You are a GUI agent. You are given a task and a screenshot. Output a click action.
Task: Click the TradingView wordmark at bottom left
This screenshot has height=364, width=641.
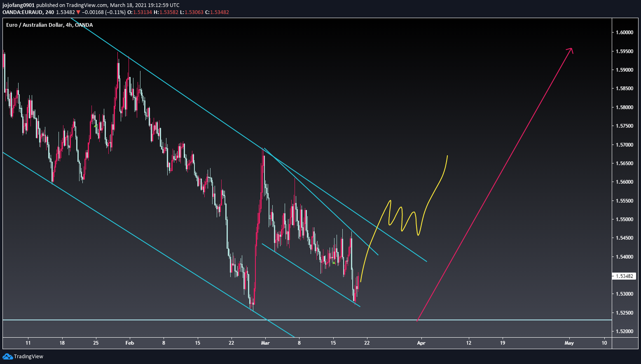[x=28, y=357]
